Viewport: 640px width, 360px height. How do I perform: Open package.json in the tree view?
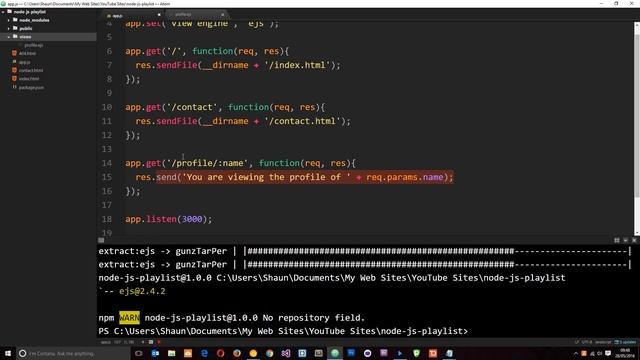coord(31,87)
